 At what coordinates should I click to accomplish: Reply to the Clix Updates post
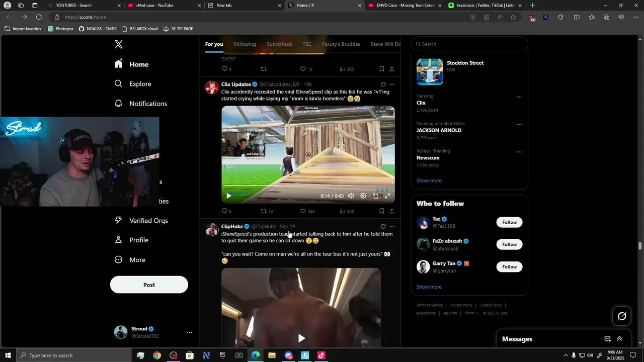coord(226,211)
